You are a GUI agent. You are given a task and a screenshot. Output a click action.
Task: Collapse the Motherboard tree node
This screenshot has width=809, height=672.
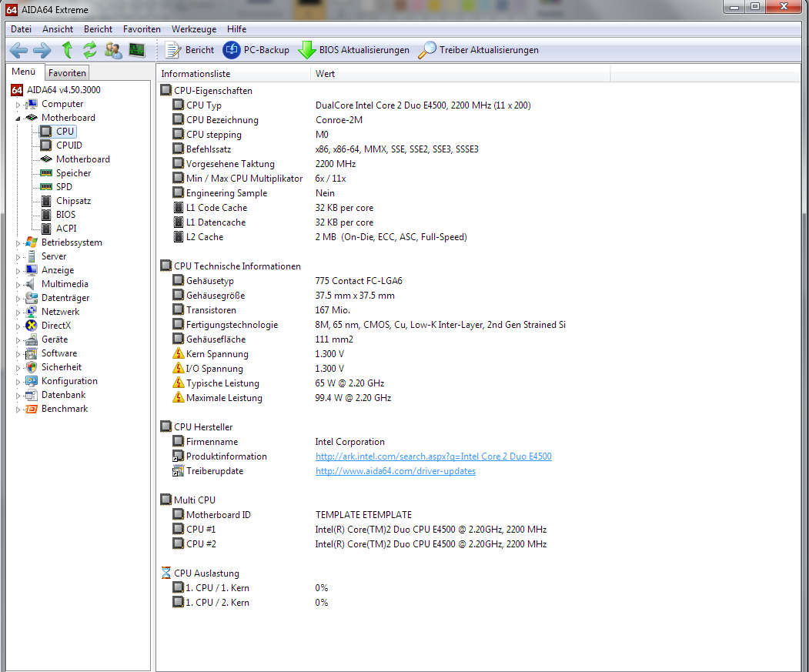pos(18,119)
